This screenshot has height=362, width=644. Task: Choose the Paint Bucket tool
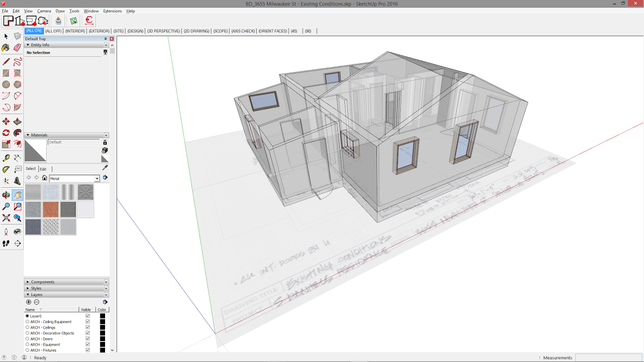[6, 48]
